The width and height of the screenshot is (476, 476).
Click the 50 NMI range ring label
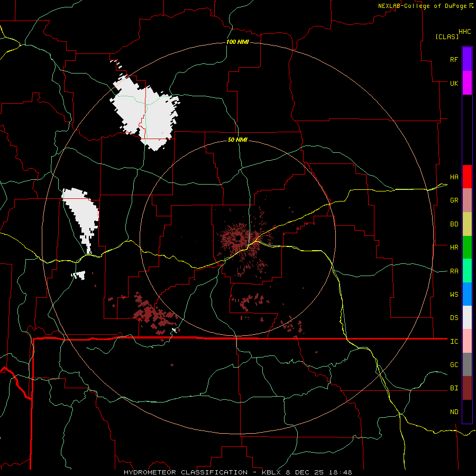[x=237, y=140]
